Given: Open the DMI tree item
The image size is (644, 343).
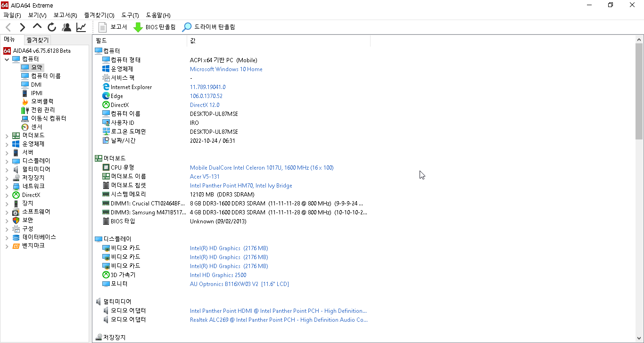Looking at the screenshot, I should click(x=31, y=84).
